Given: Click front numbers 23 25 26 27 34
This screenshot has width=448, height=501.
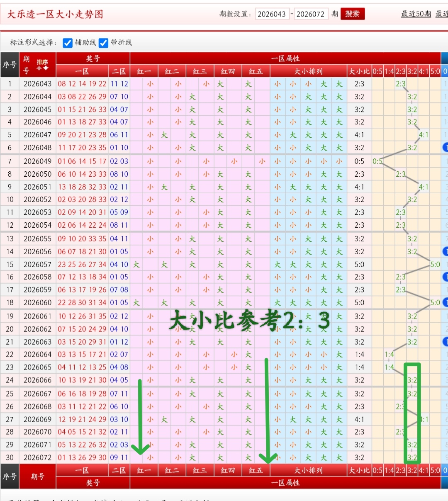Looking at the screenshot, I should (82, 264).
